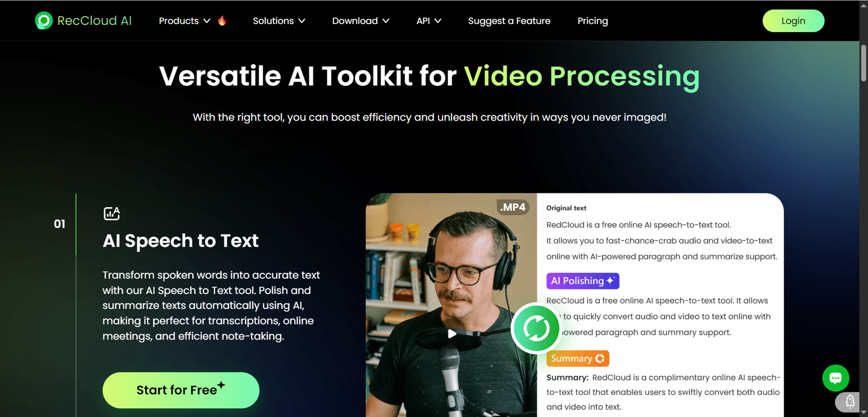Click the AI Speech to Text chart icon
Screen dimensions: 868x417
pyautogui.click(x=112, y=214)
